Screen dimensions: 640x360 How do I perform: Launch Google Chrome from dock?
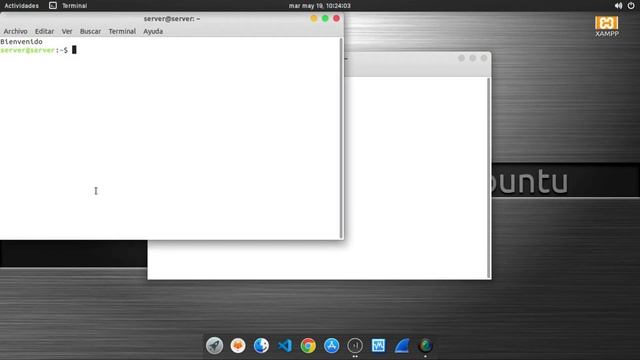308,346
